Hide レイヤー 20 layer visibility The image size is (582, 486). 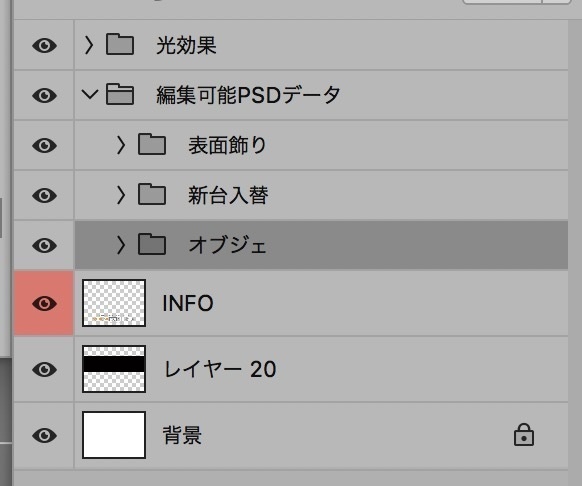click(x=44, y=369)
